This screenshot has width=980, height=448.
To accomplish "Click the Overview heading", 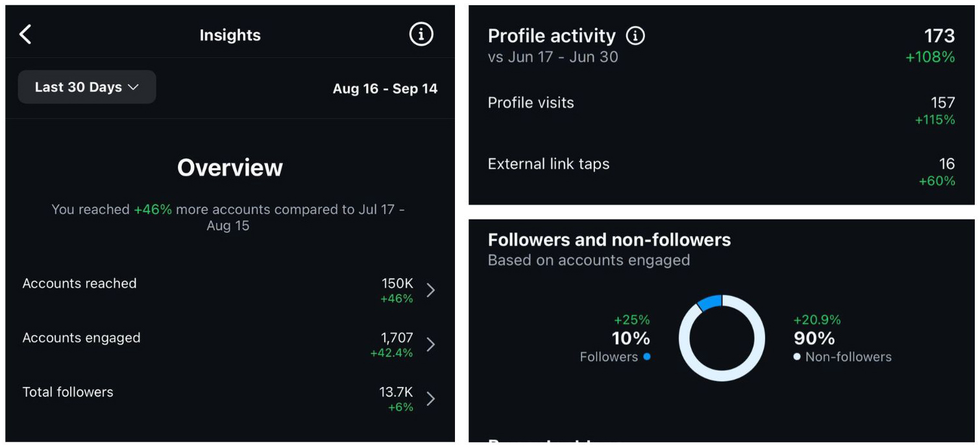I will tap(230, 168).
